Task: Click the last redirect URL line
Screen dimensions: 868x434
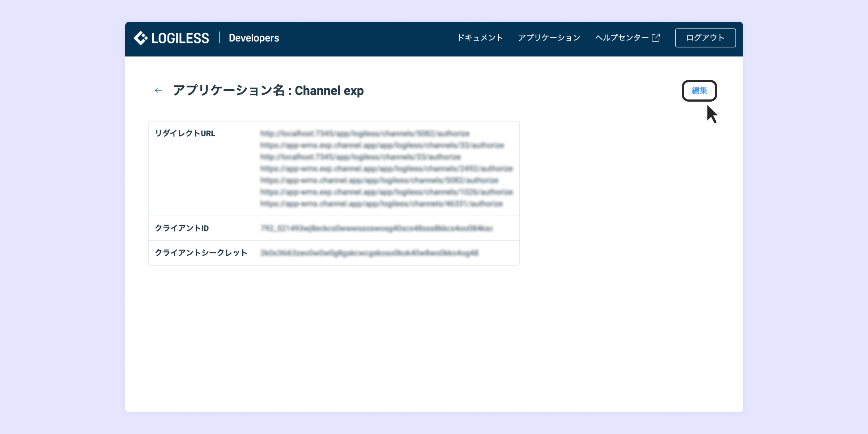Action: (x=381, y=204)
